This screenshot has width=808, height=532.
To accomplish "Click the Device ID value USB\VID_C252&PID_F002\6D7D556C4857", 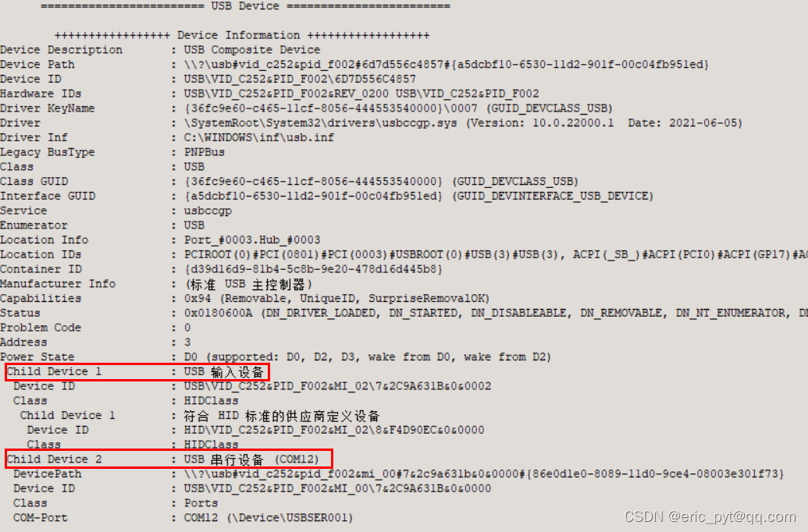I will pyautogui.click(x=300, y=80).
